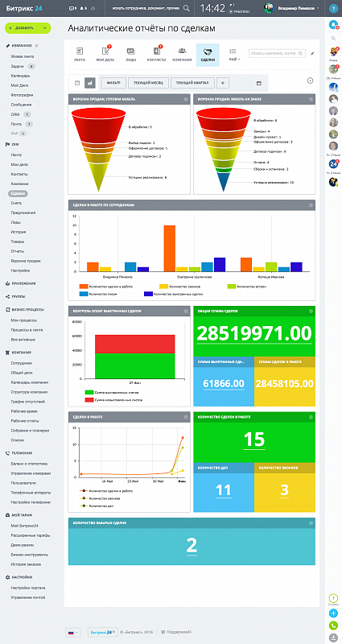Open Владимир Пиманов user menu
Screen dimensions: 342x644
(x=290, y=8)
